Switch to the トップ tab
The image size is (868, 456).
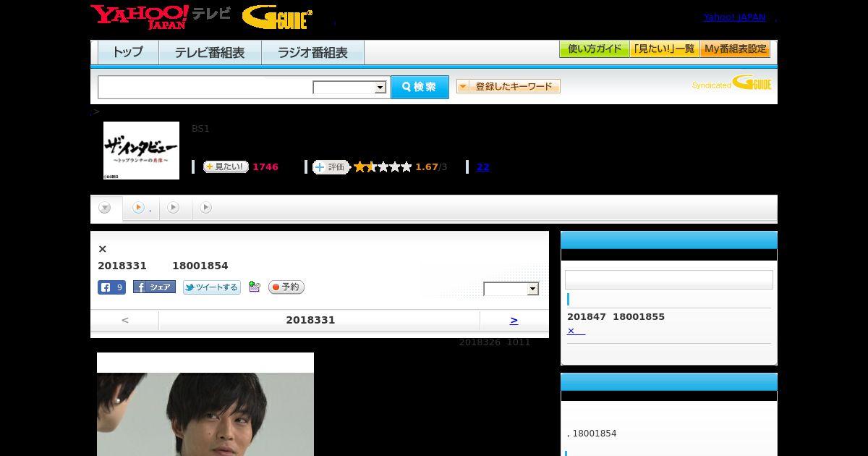point(128,53)
